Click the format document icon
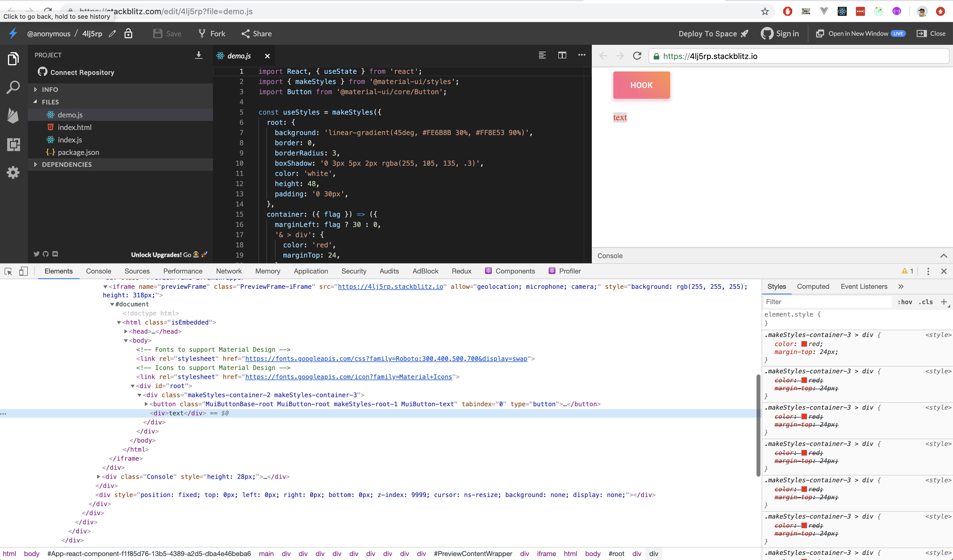Image resolution: width=953 pixels, height=560 pixels. tap(542, 55)
